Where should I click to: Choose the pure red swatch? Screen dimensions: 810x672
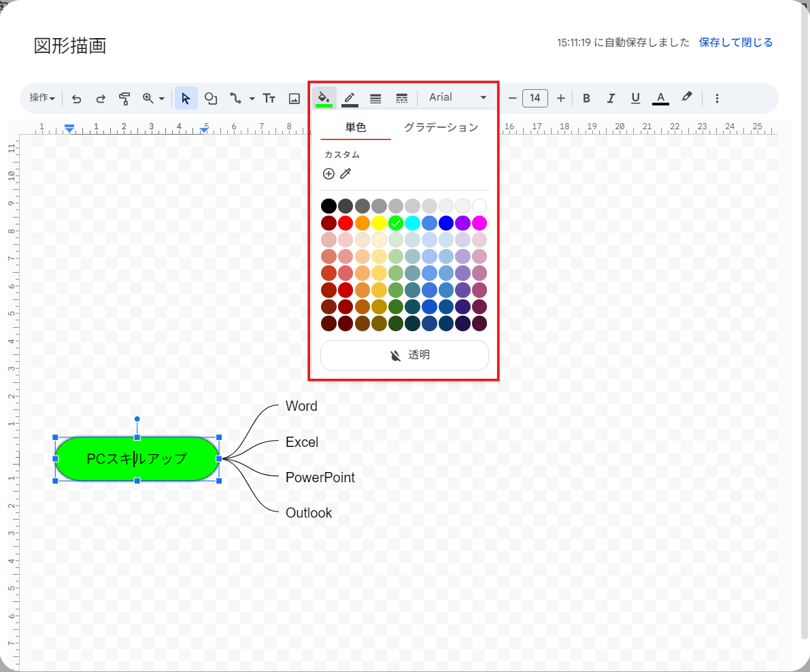coord(345,223)
